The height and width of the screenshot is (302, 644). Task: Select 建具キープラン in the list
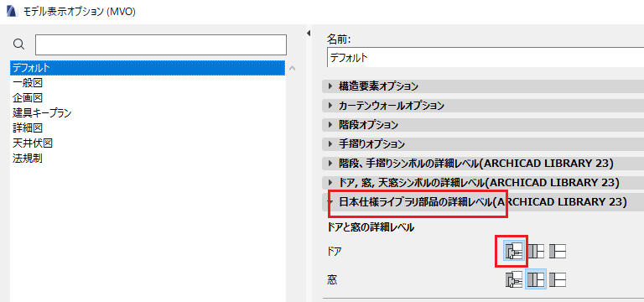(x=42, y=113)
